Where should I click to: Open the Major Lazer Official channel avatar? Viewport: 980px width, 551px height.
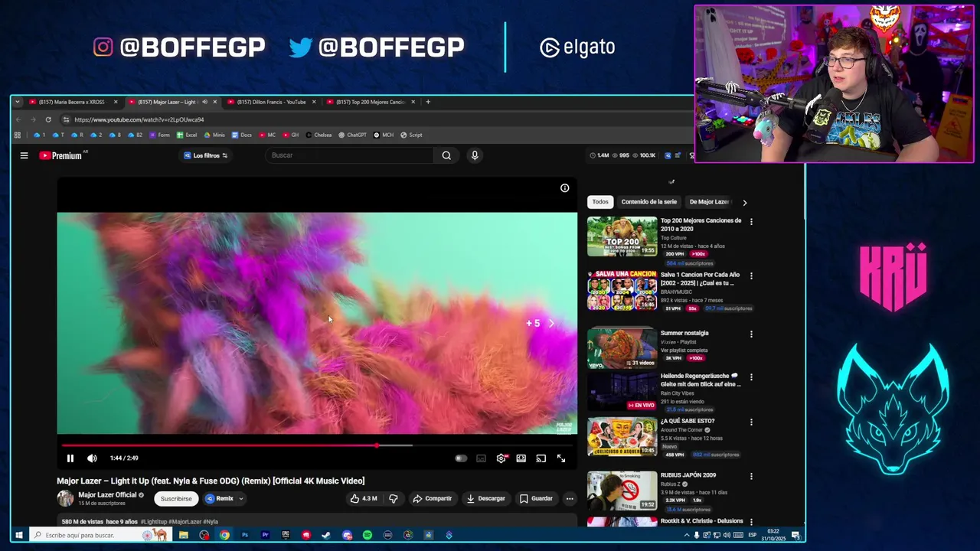pos(65,498)
